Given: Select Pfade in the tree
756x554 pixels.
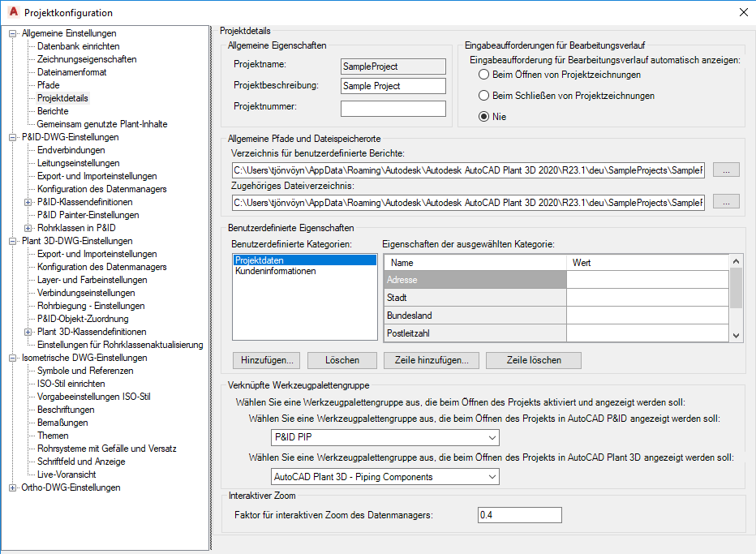Looking at the screenshot, I should tap(49, 85).
